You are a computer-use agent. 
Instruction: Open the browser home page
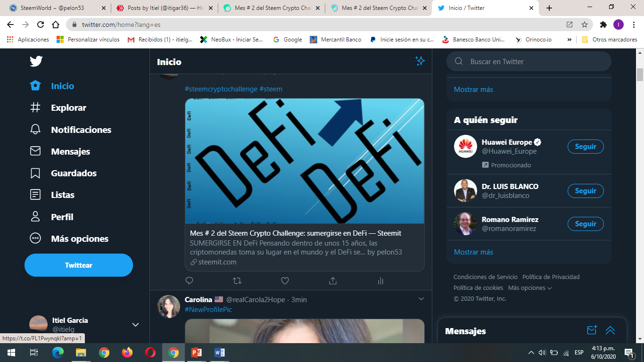click(x=56, y=25)
